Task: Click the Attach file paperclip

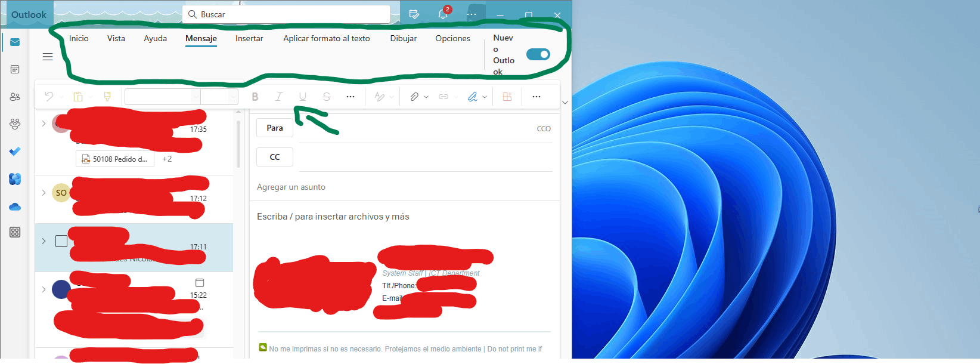Action: tap(414, 97)
